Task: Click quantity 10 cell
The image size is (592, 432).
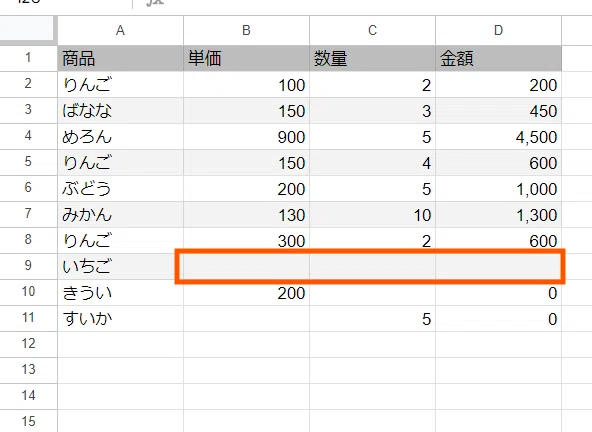Action: (x=373, y=214)
